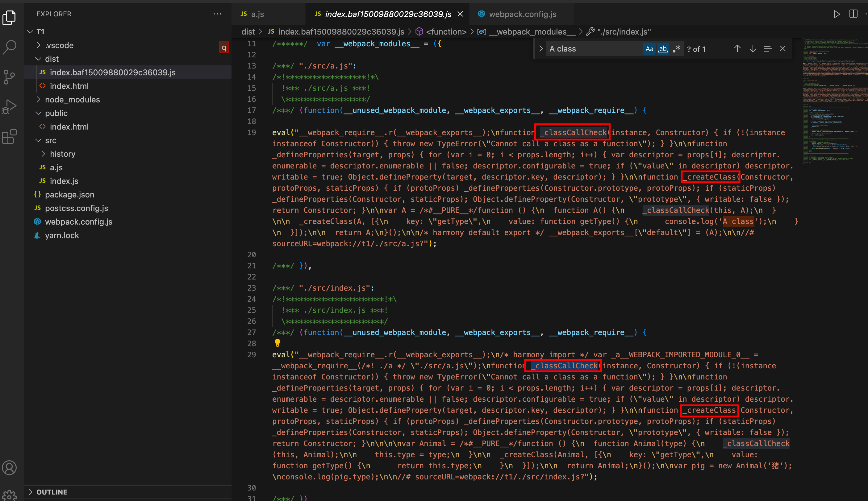Go to previous match in find widget

pyautogui.click(x=737, y=48)
